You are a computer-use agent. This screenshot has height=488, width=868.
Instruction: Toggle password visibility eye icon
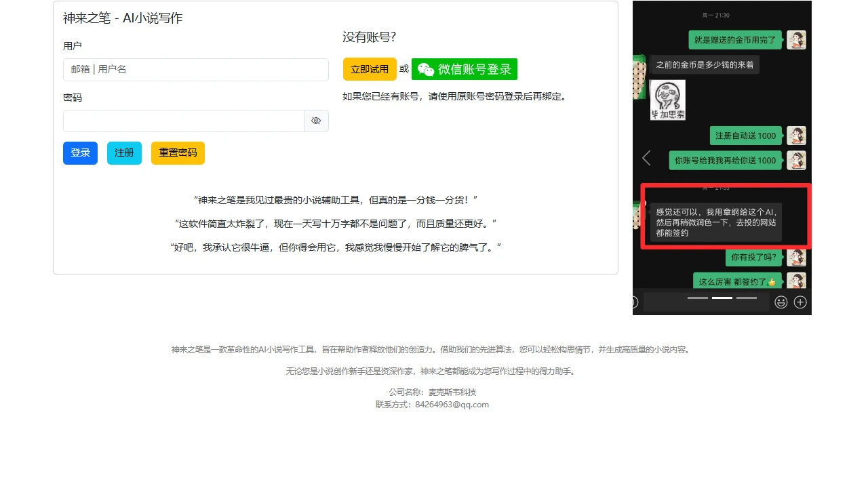click(x=316, y=121)
